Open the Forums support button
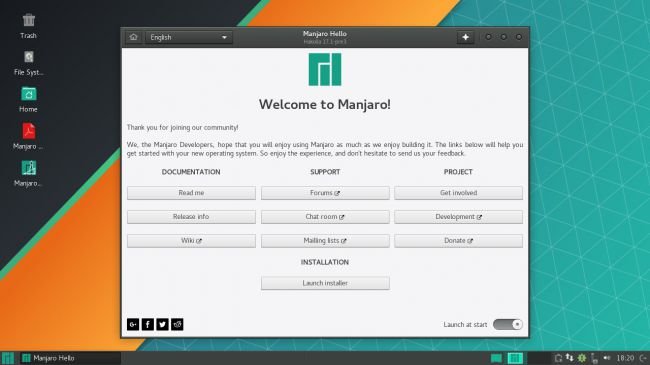 [325, 193]
